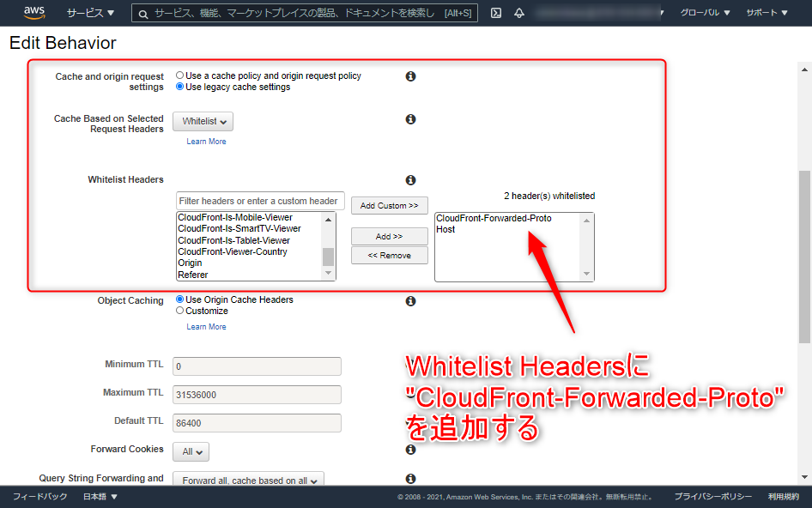The width and height of the screenshot is (812, 508).
Task: Select Use a cache policy and origin request policy
Action: (179, 75)
